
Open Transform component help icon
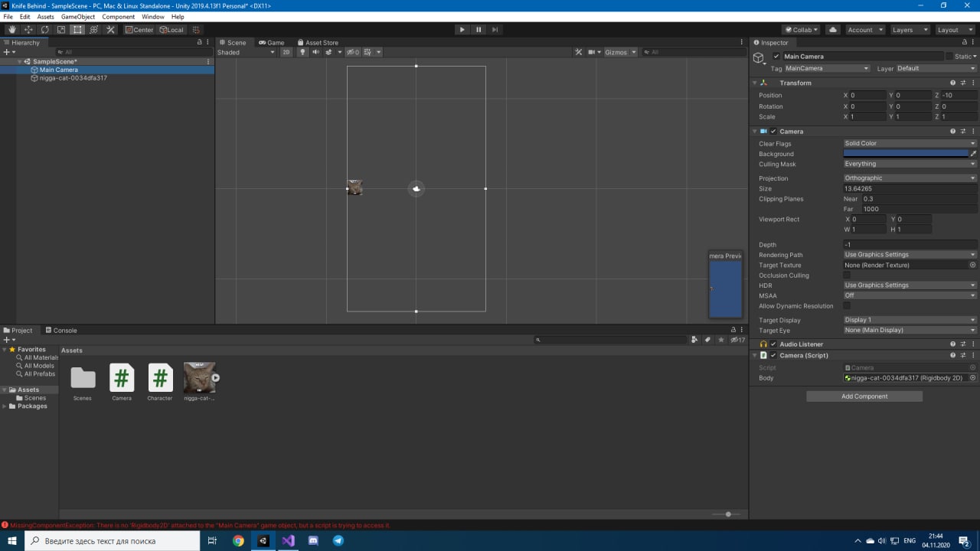pos(953,83)
